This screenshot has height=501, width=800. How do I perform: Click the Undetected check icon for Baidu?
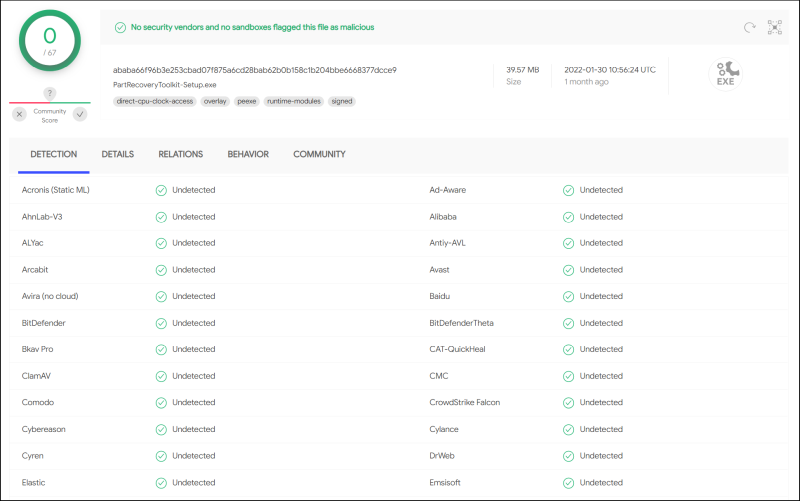click(568, 297)
